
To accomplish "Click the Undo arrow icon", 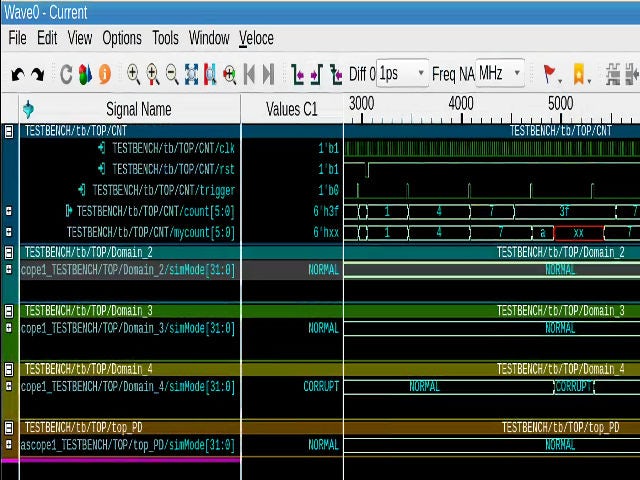I will pyautogui.click(x=18, y=75).
